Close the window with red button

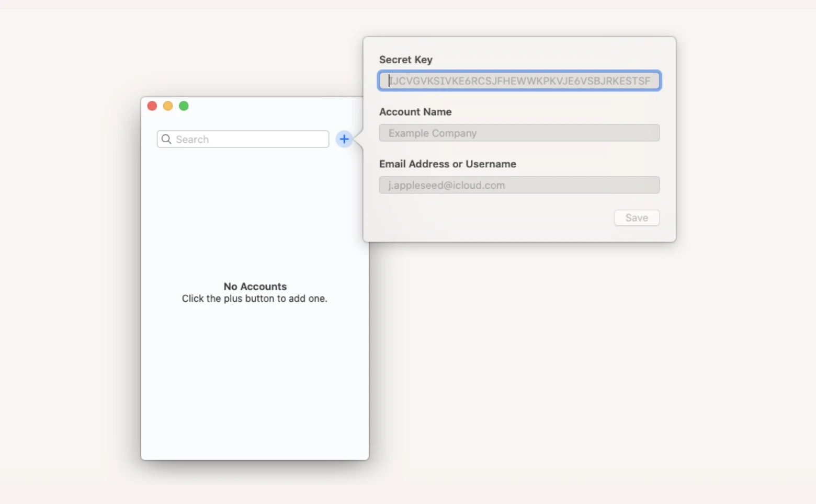[152, 106]
